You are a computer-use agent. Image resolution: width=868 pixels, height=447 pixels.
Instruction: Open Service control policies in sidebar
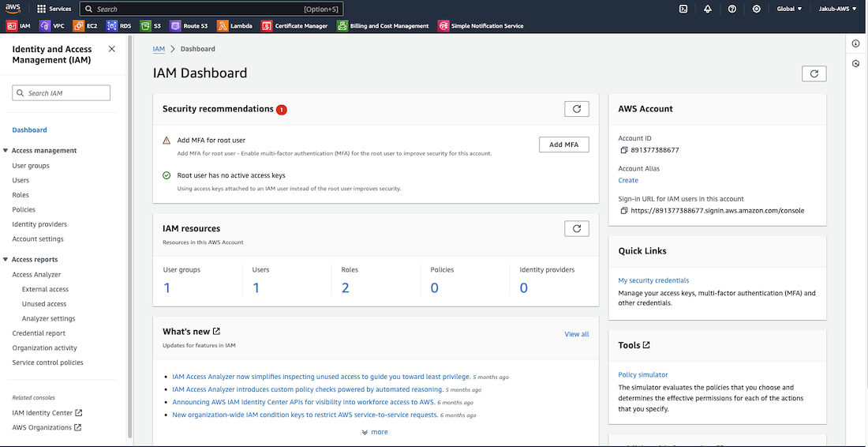[47, 362]
